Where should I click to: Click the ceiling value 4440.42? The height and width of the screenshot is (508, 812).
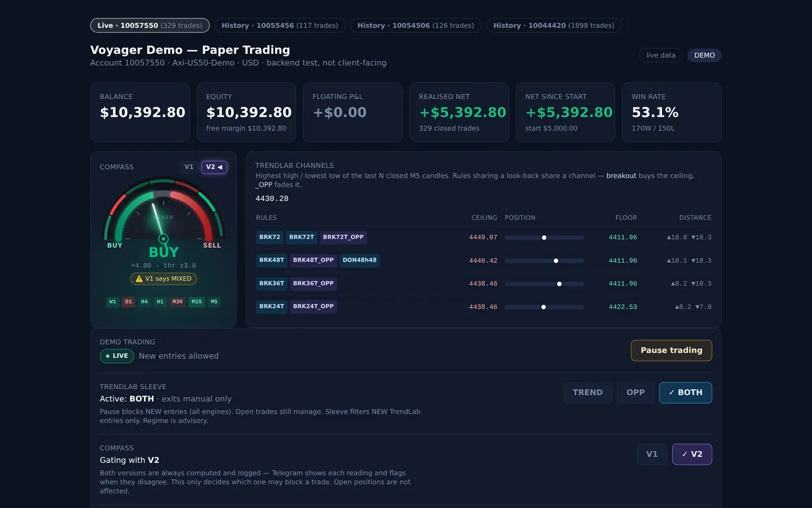483,261
